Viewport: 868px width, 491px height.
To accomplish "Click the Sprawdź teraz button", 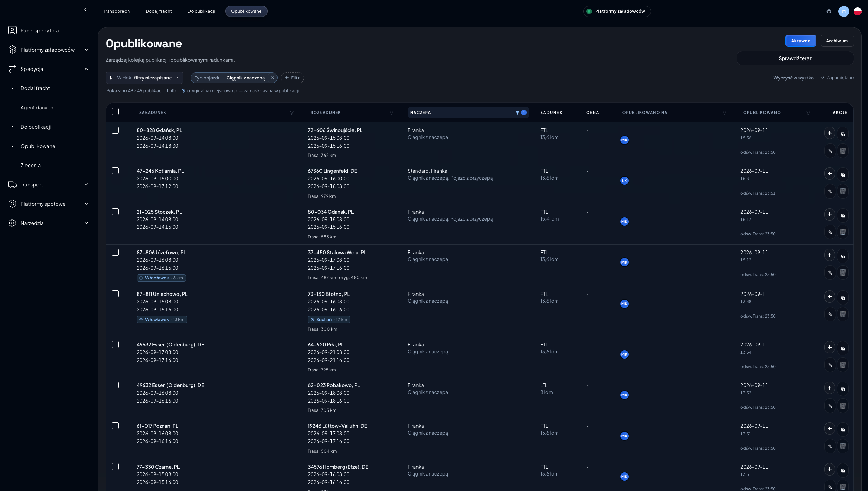I will [x=795, y=58].
